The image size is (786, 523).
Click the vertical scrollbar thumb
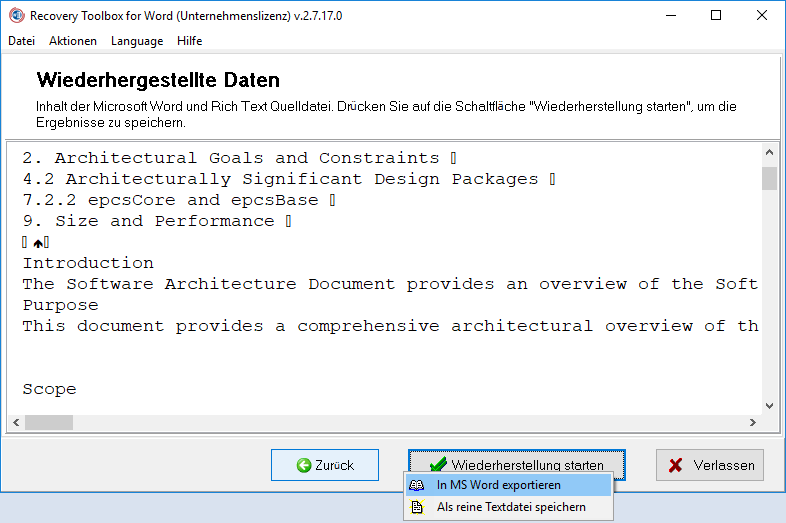click(x=769, y=179)
